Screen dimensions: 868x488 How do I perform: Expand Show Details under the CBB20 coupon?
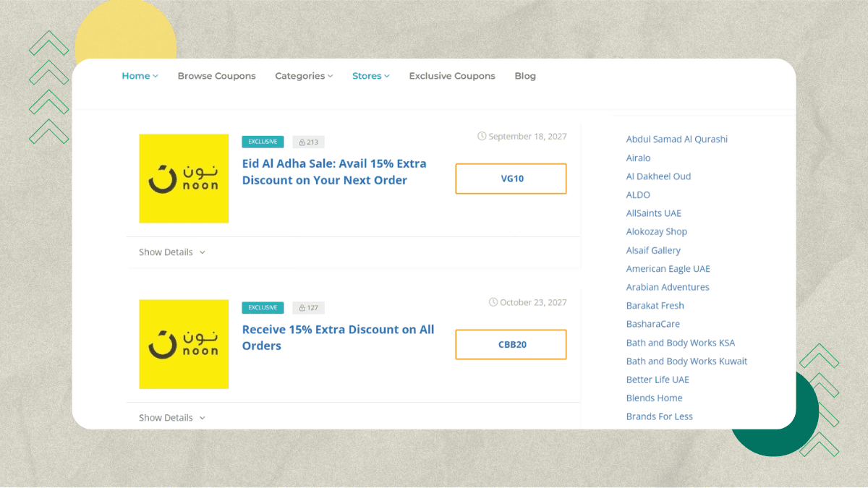click(172, 418)
